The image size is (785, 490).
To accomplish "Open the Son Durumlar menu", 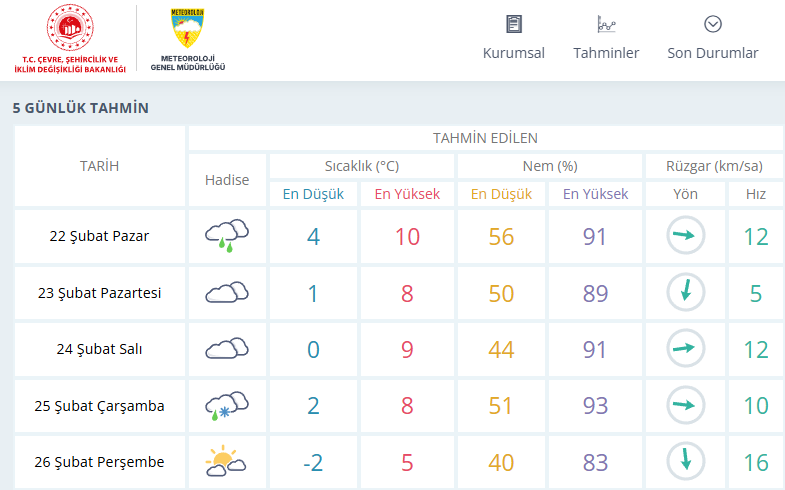I will coord(713,53).
